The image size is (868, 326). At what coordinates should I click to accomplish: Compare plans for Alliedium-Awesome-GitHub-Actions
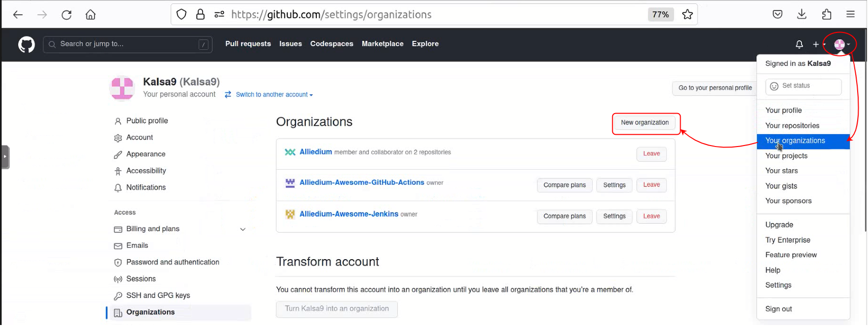pos(565,185)
